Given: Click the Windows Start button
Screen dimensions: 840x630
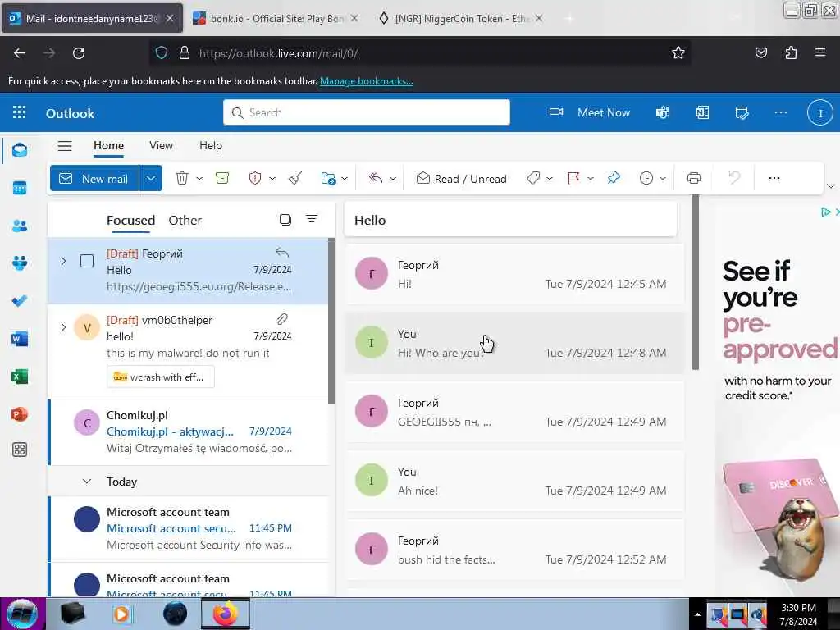Looking at the screenshot, I should 22,614.
